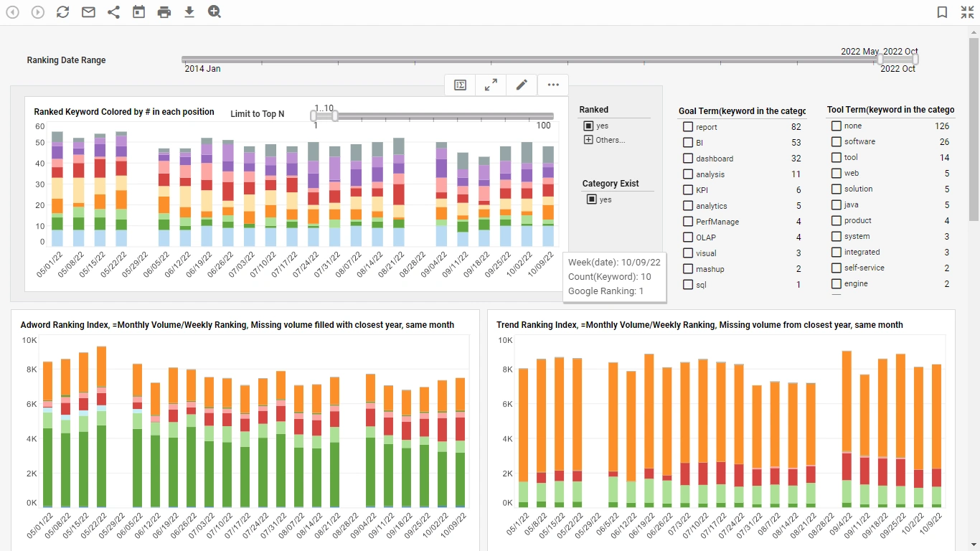Image resolution: width=980 pixels, height=551 pixels.
Task: Email this dashboard
Action: (x=88, y=11)
